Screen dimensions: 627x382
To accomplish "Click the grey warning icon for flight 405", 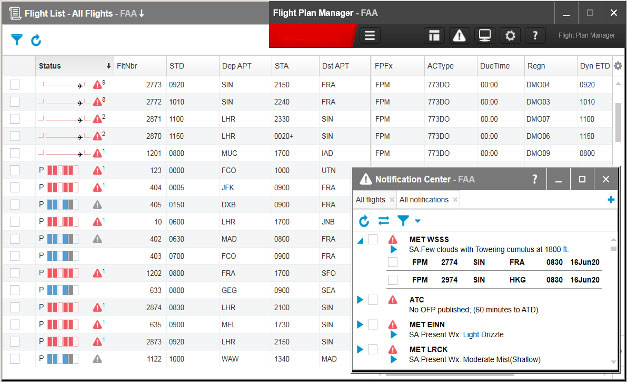I will pyautogui.click(x=97, y=205).
